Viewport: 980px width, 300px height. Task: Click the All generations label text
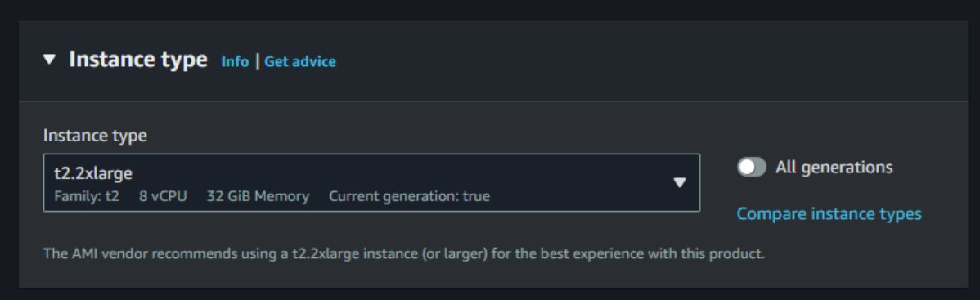point(834,167)
